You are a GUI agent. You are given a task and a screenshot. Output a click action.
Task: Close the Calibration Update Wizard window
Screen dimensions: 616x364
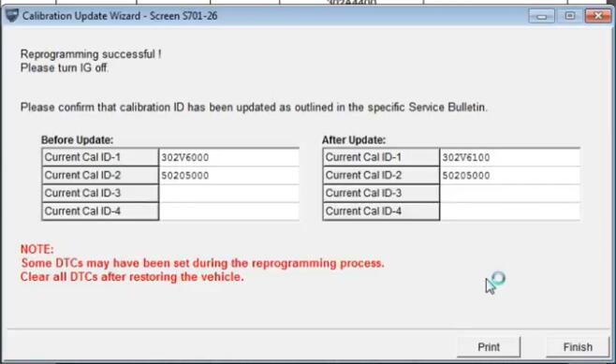(x=598, y=16)
